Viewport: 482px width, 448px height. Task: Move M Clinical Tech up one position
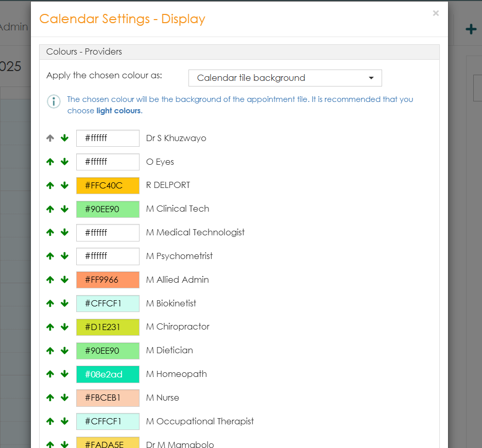point(50,209)
